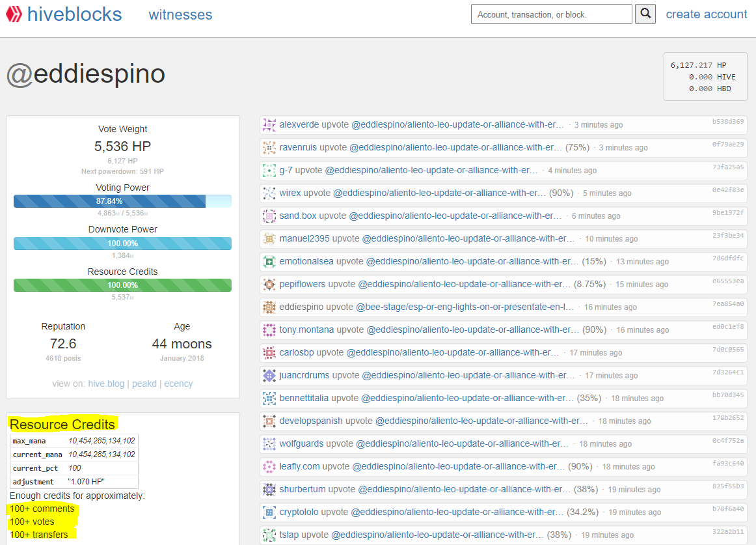The width and height of the screenshot is (756, 545).
Task: View profile on peakd
Action: point(144,384)
